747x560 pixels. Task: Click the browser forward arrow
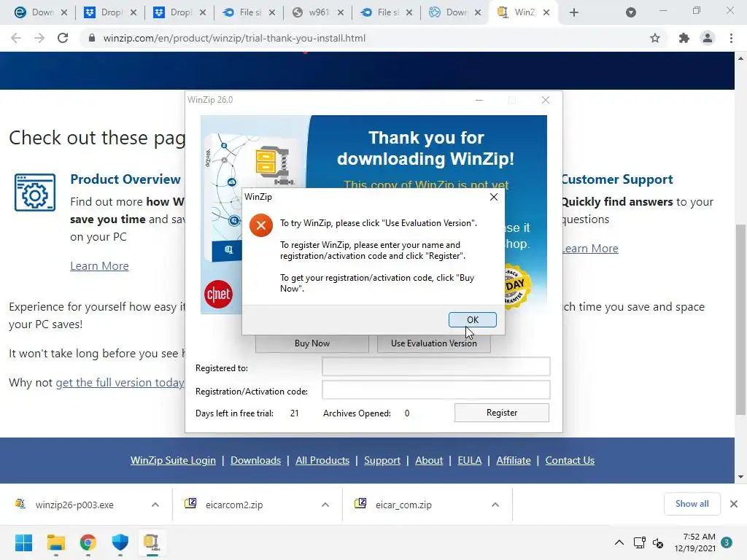pyautogui.click(x=39, y=38)
